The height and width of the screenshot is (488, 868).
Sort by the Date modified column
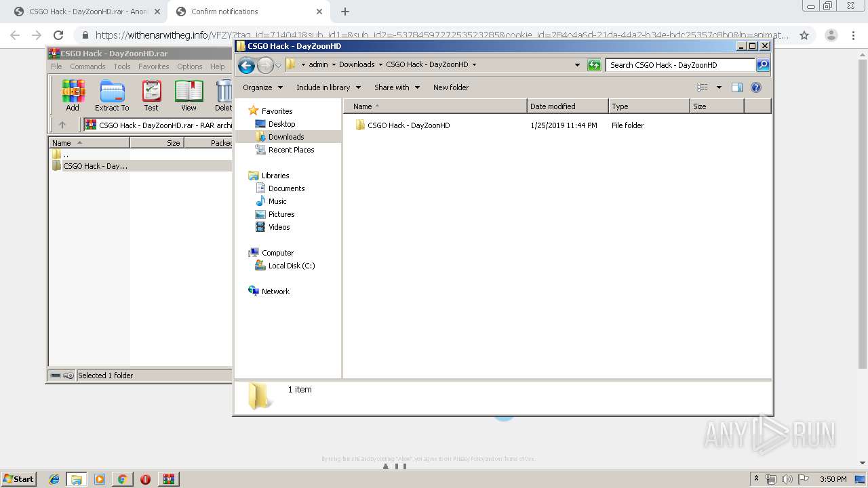[568, 106]
